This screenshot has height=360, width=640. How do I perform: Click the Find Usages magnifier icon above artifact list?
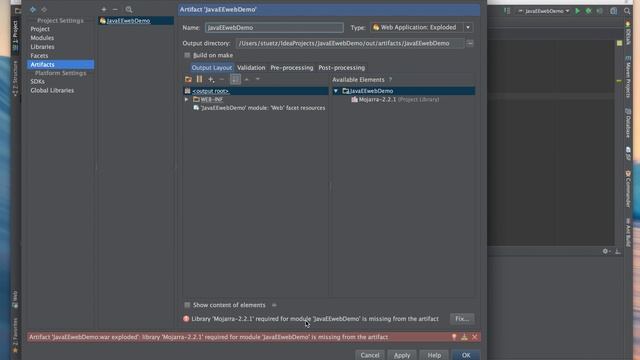click(x=129, y=9)
